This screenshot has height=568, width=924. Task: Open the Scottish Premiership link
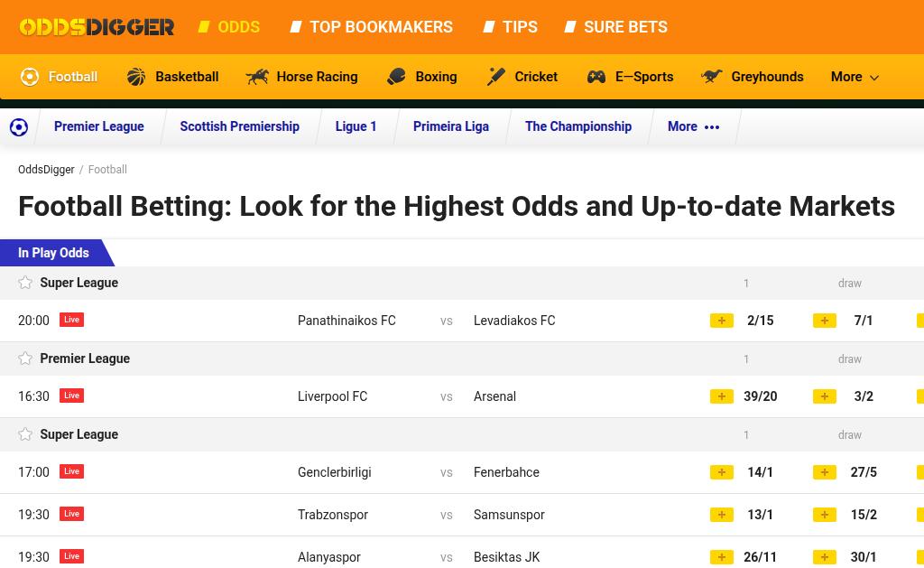coord(240,126)
